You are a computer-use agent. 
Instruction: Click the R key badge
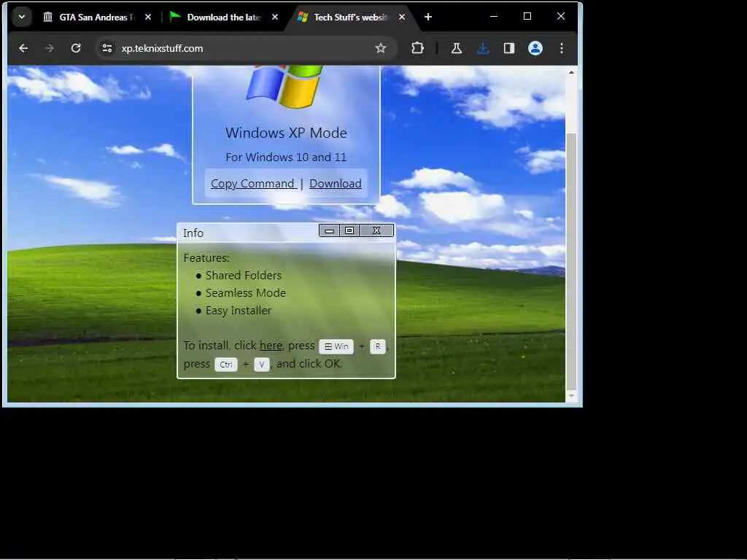point(377,346)
